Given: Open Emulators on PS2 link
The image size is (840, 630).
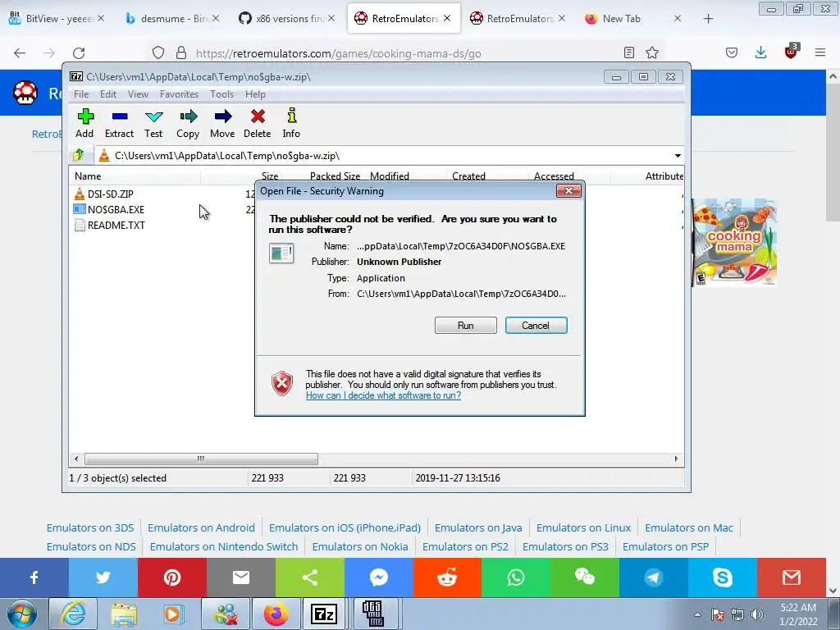Looking at the screenshot, I should click(465, 546).
